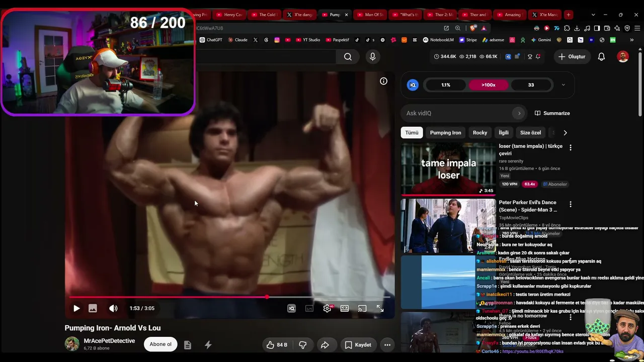The image size is (644, 362).
Task: Click the Brave Shields lion icon
Action: tap(473, 28)
